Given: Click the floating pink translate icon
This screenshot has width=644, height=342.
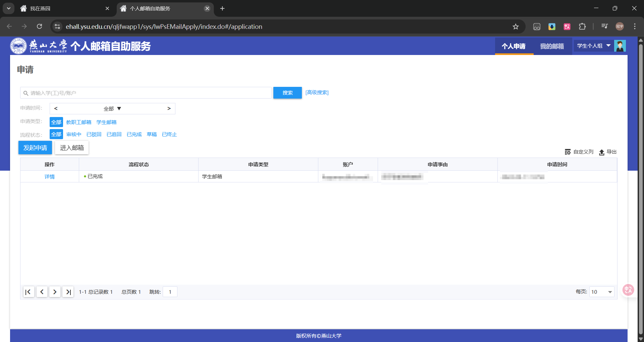Looking at the screenshot, I should [x=628, y=290].
